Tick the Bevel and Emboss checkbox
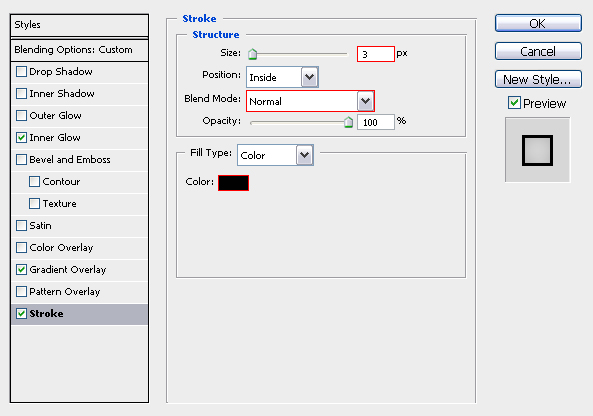The height and width of the screenshot is (416, 593). [22, 160]
